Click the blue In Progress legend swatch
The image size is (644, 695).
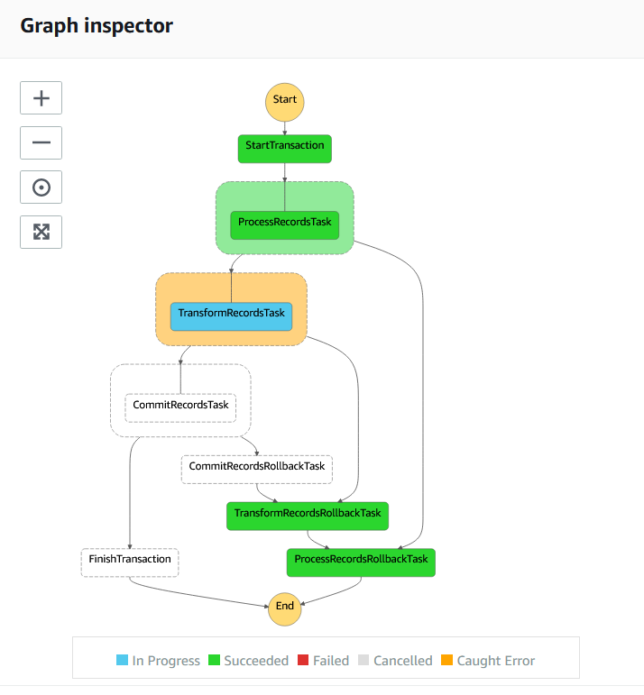pyautogui.click(x=122, y=660)
